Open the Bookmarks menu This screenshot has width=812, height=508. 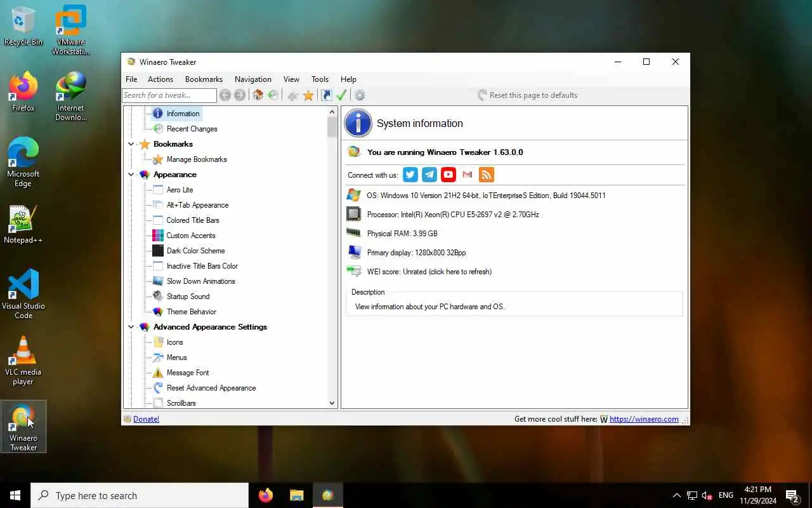click(204, 79)
